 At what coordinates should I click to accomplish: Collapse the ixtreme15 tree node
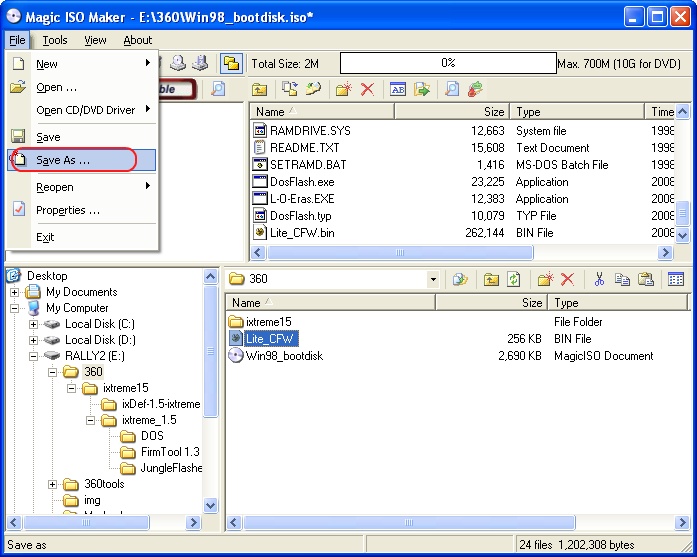tap(72, 388)
